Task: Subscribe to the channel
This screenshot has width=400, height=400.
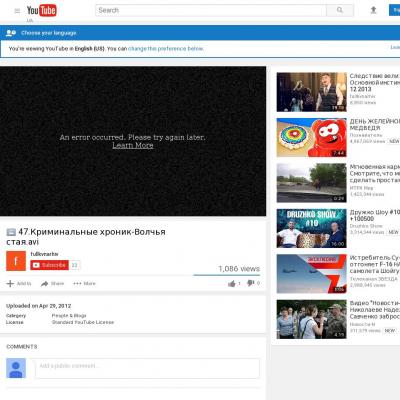Action: (49, 265)
